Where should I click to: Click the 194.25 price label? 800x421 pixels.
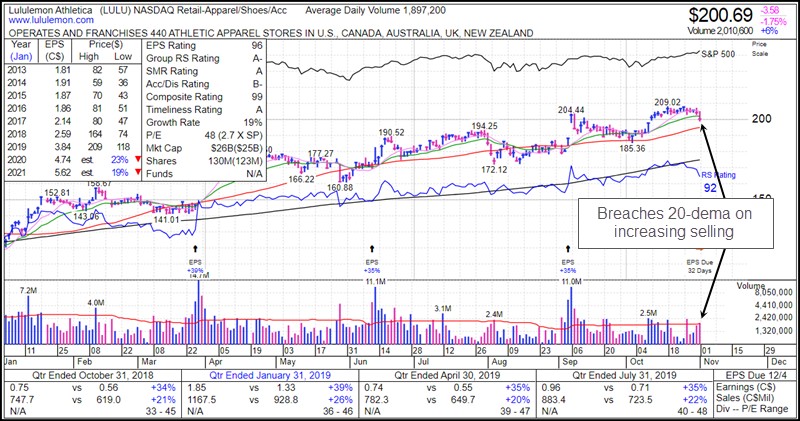click(x=485, y=126)
